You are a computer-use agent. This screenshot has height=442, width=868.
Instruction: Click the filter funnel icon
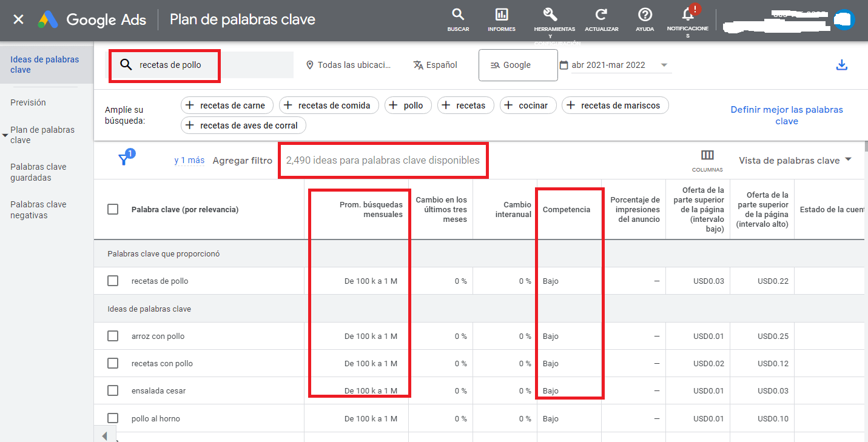[124, 159]
